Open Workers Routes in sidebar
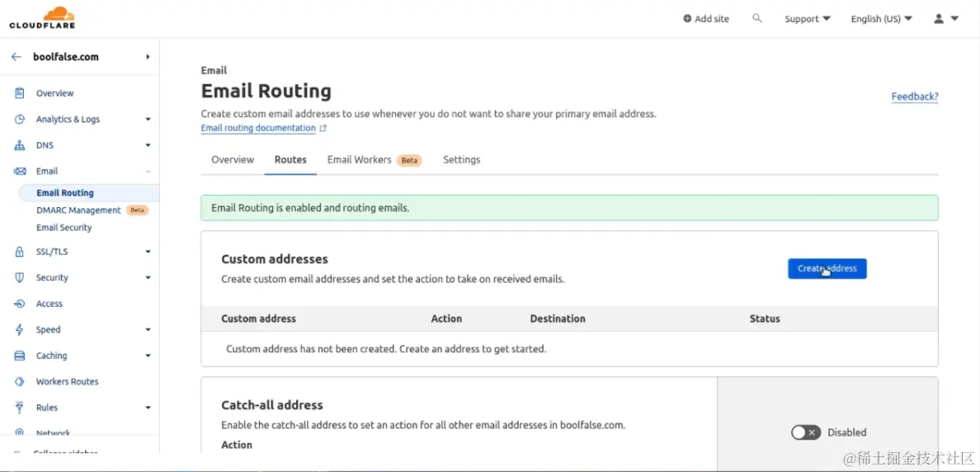The width and height of the screenshot is (980, 472). click(67, 381)
